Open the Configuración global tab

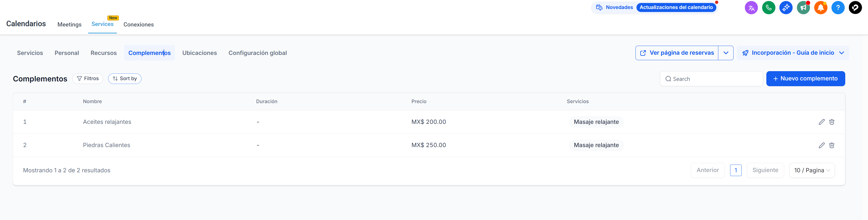[x=258, y=53]
